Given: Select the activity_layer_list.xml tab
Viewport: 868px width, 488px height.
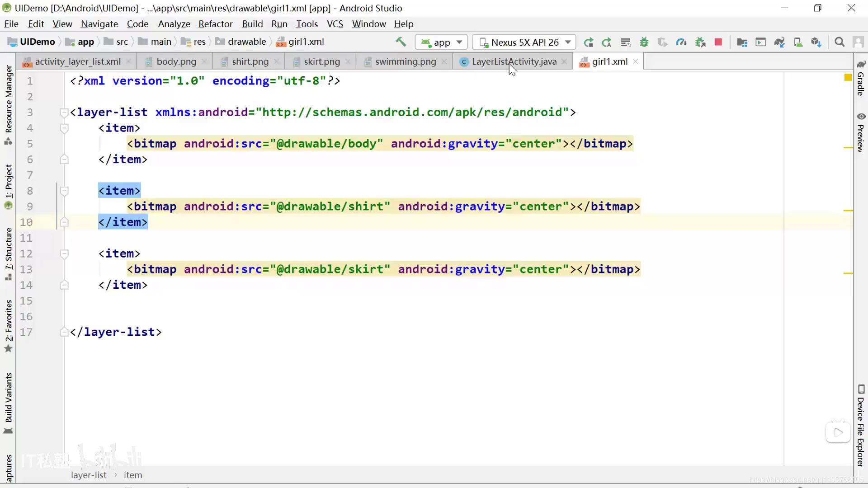Looking at the screenshot, I should click(78, 61).
